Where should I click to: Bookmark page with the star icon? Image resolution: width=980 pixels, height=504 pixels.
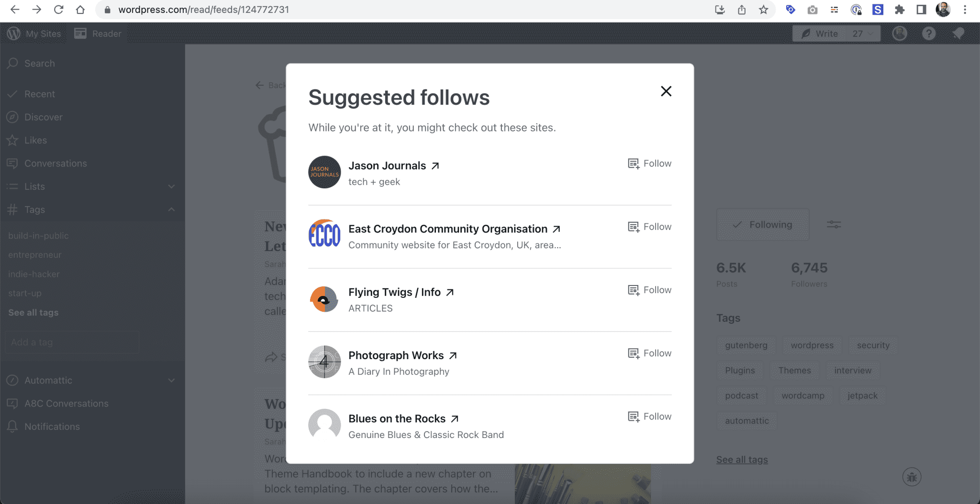point(764,10)
